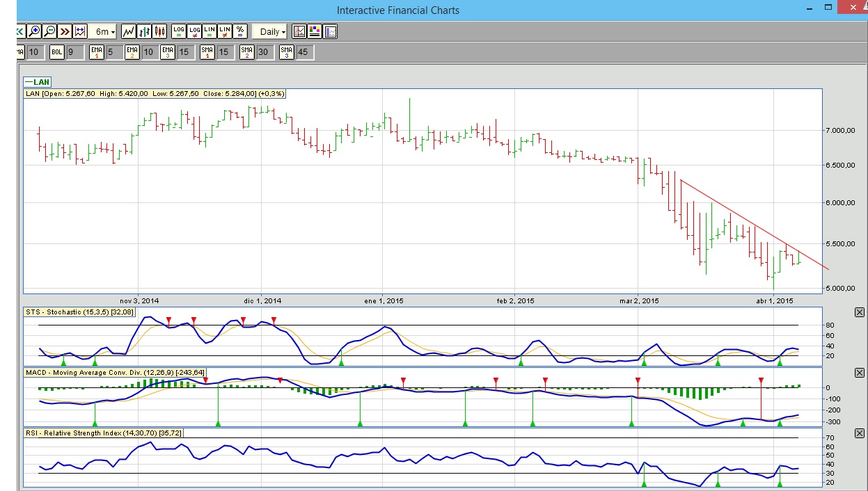
Task: Select the line chart style icon
Action: [129, 31]
